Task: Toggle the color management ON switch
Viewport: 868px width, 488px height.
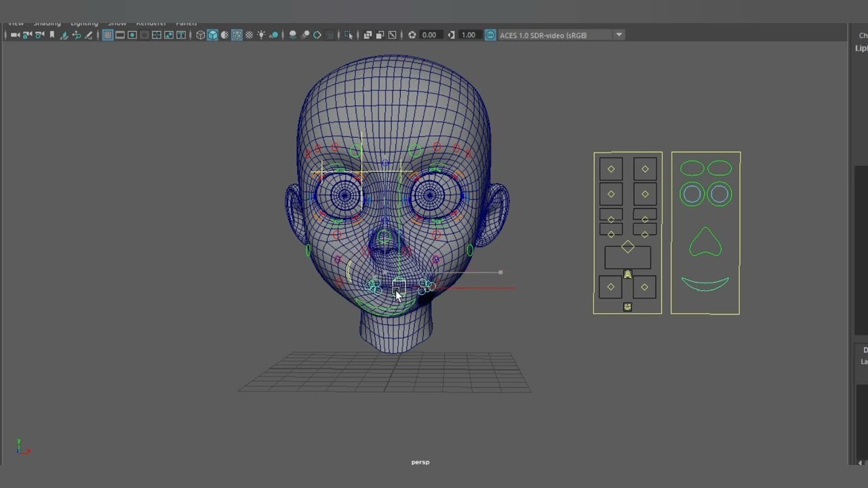Action: pyautogui.click(x=490, y=35)
